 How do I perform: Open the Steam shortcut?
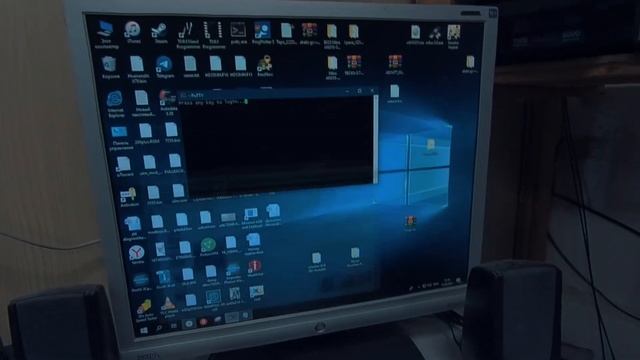point(159,33)
